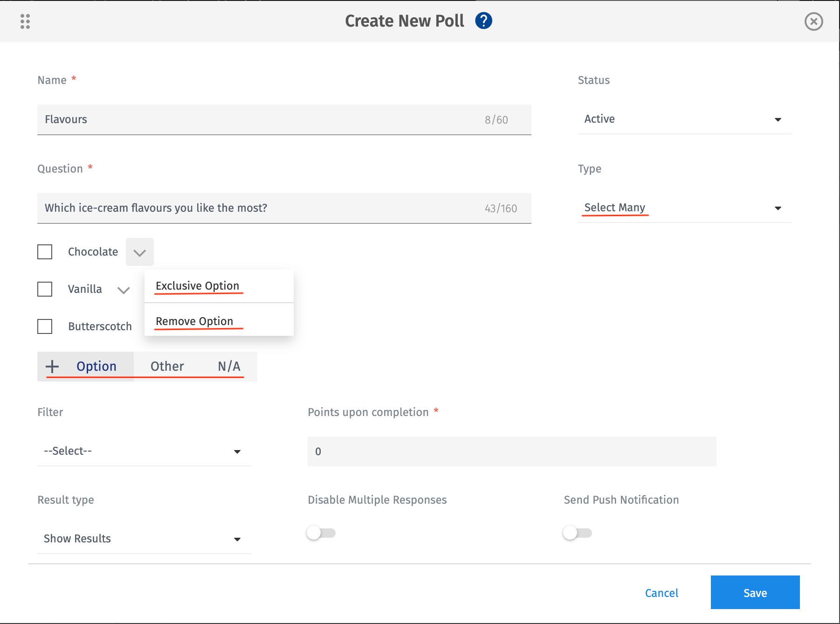Switch to the N/A tab

click(229, 367)
